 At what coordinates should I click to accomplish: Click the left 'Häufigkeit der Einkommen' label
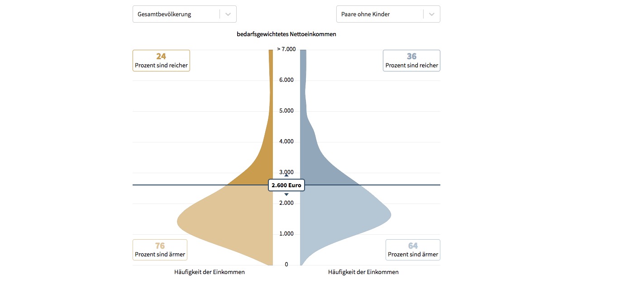coord(210,272)
